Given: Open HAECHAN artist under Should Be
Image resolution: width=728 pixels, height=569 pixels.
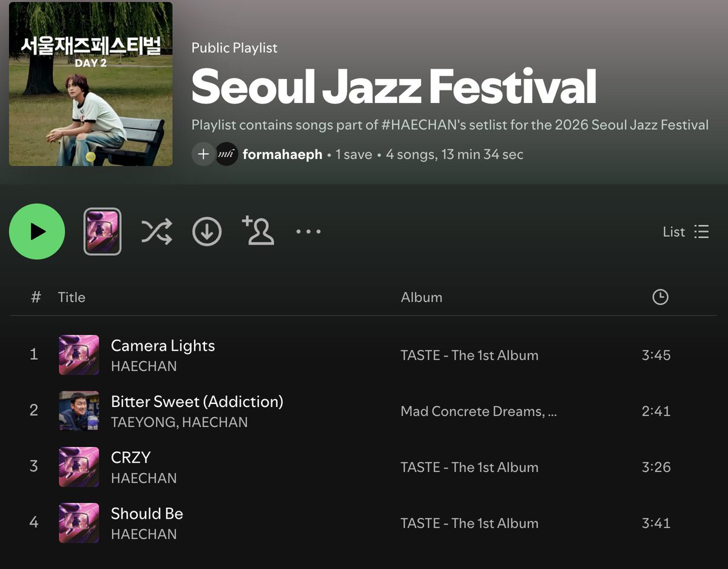Looking at the screenshot, I should pos(144,534).
